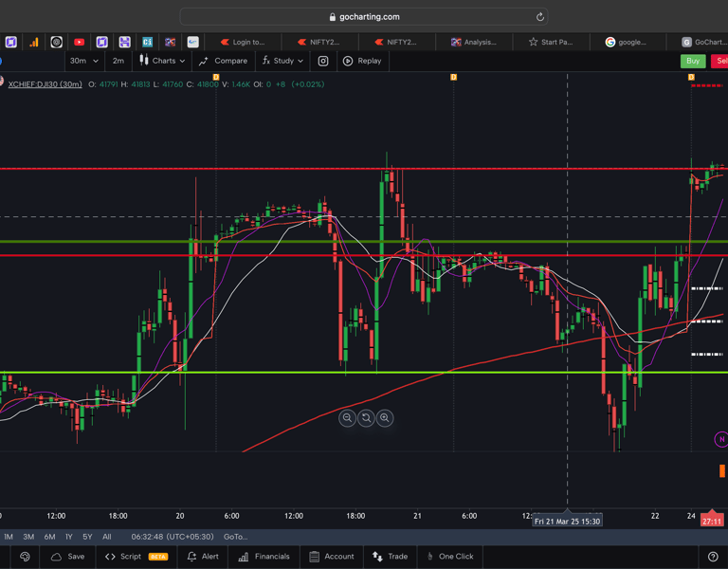This screenshot has height=569, width=728.
Task: Open the black circular target bookmark icon
Action: 56,43
